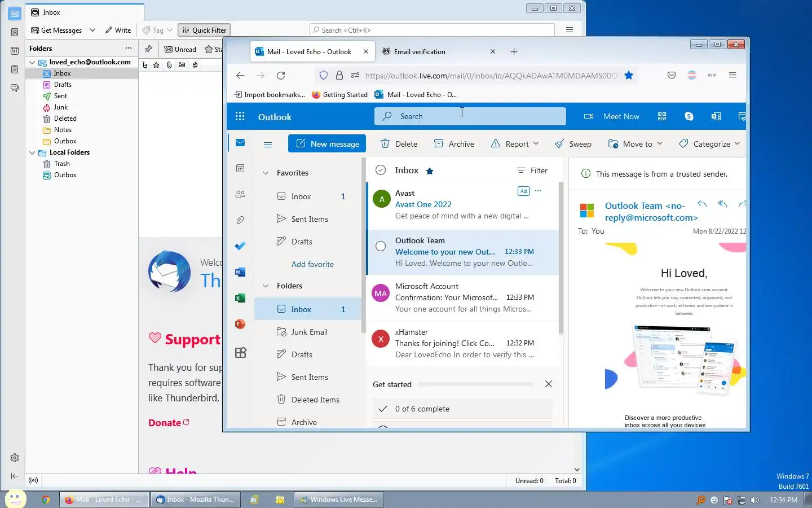The image size is (812, 508).
Task: Click Delete button in Outlook toolbar
Action: [399, 144]
